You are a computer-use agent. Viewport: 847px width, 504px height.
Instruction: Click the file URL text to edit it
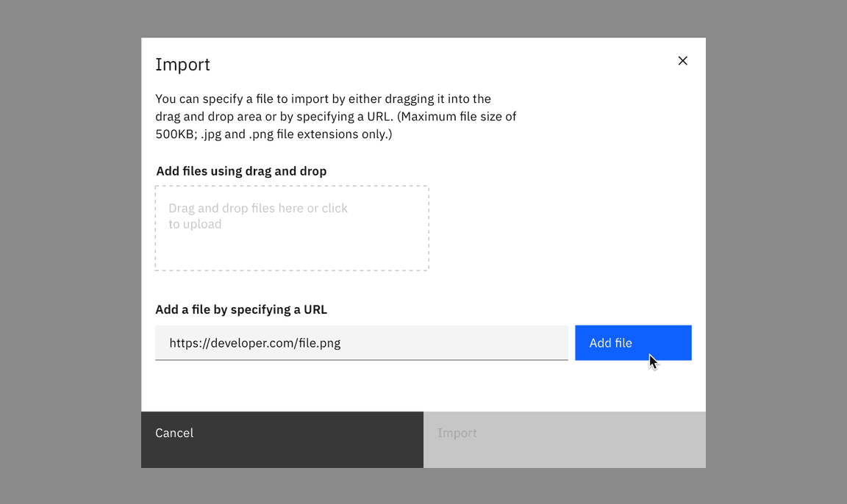255,342
